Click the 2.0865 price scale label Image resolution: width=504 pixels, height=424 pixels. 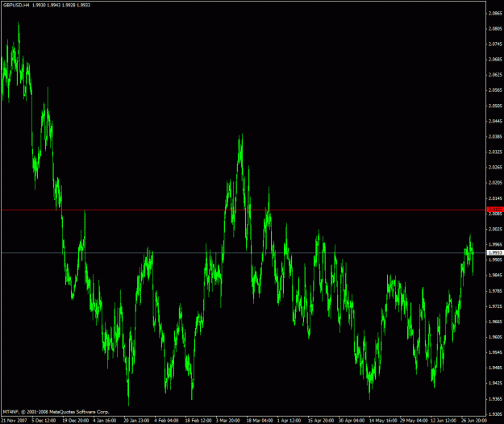[x=495, y=13]
